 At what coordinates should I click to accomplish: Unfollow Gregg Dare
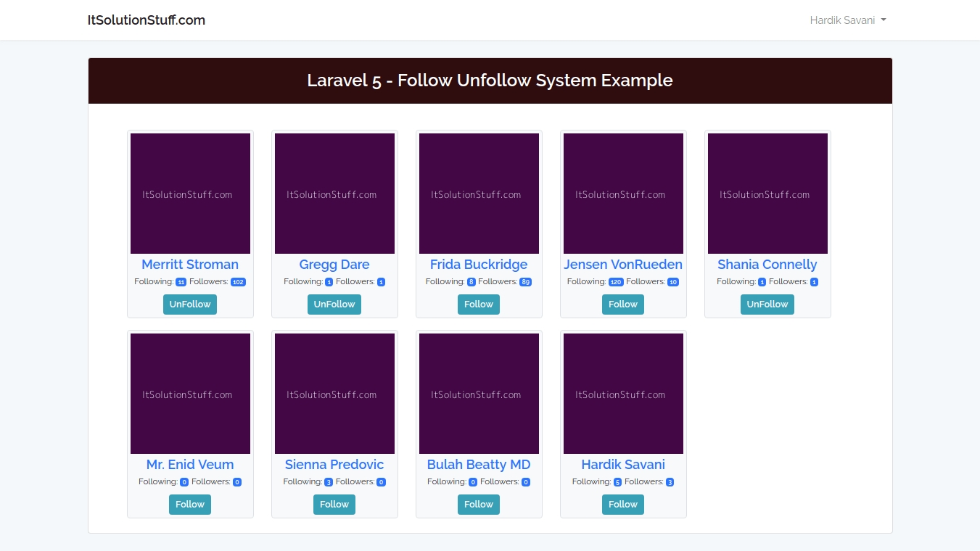click(334, 304)
